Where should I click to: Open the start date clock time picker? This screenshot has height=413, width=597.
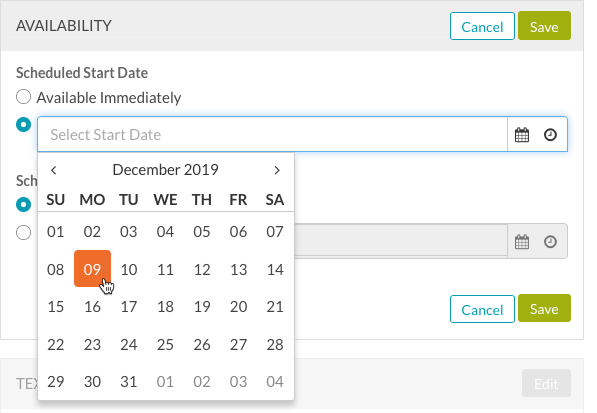tap(550, 135)
